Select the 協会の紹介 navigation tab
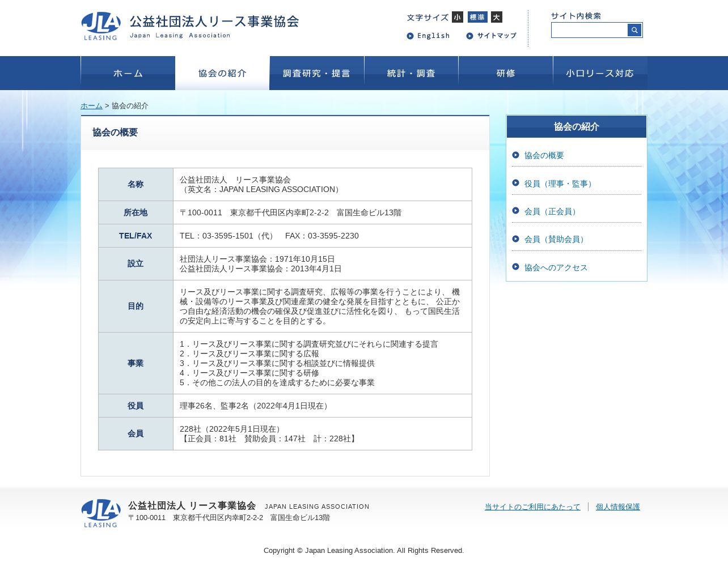728x562 pixels. tap(222, 73)
